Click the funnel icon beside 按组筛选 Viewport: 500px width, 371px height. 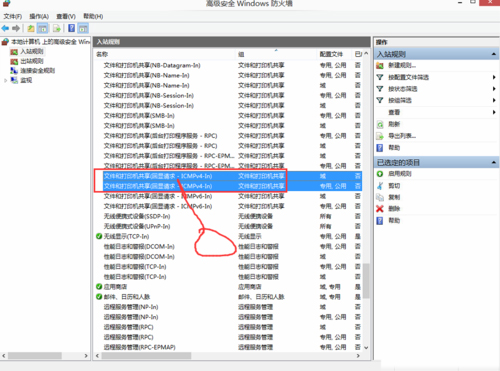tap(380, 100)
